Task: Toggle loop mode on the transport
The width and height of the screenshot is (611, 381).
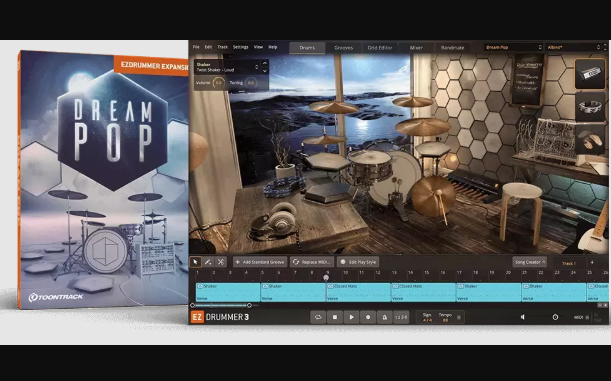Action: point(318,317)
